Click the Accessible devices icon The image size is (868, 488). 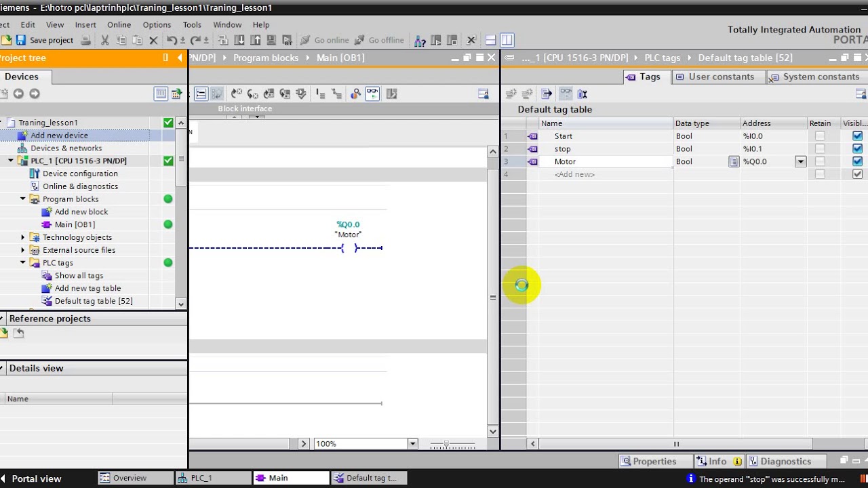click(x=420, y=40)
